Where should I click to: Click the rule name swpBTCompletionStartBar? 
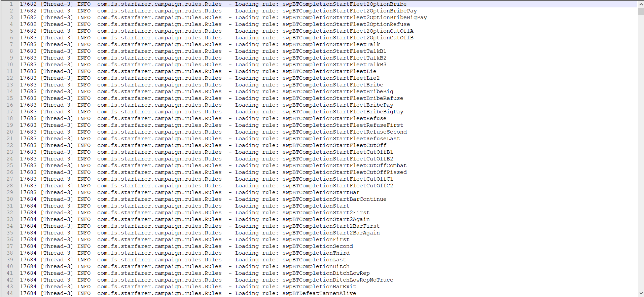tap(321, 192)
